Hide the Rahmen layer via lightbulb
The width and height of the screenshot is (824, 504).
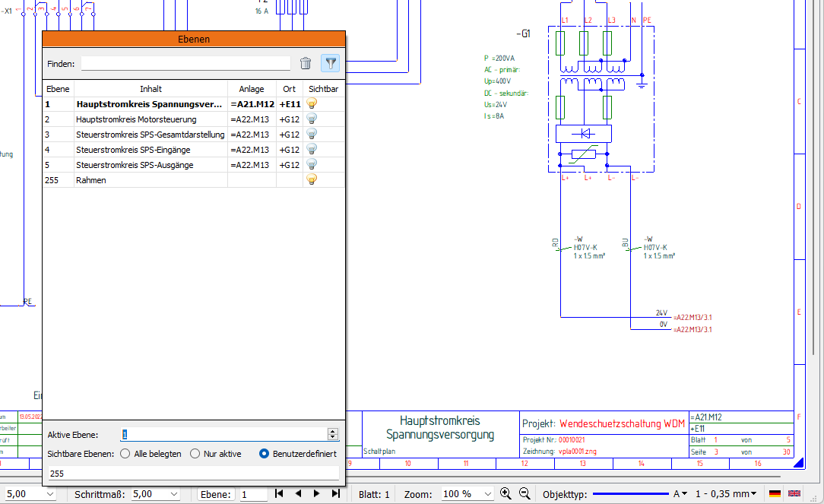pos(311,180)
